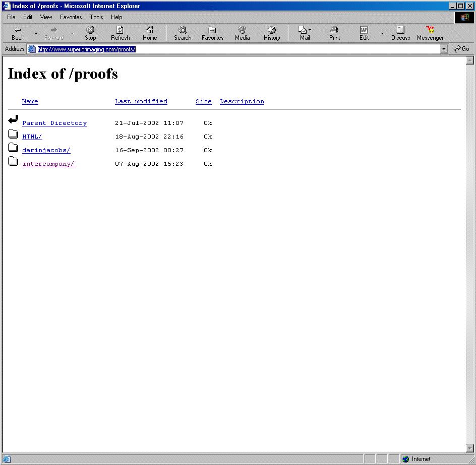
Task: Expand the Mail button dropdown
Action: [310, 30]
